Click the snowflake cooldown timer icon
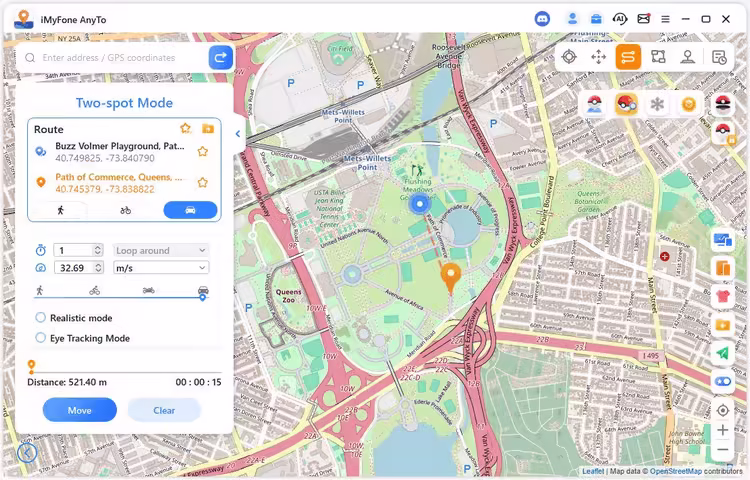The image size is (750, 480). click(x=657, y=104)
